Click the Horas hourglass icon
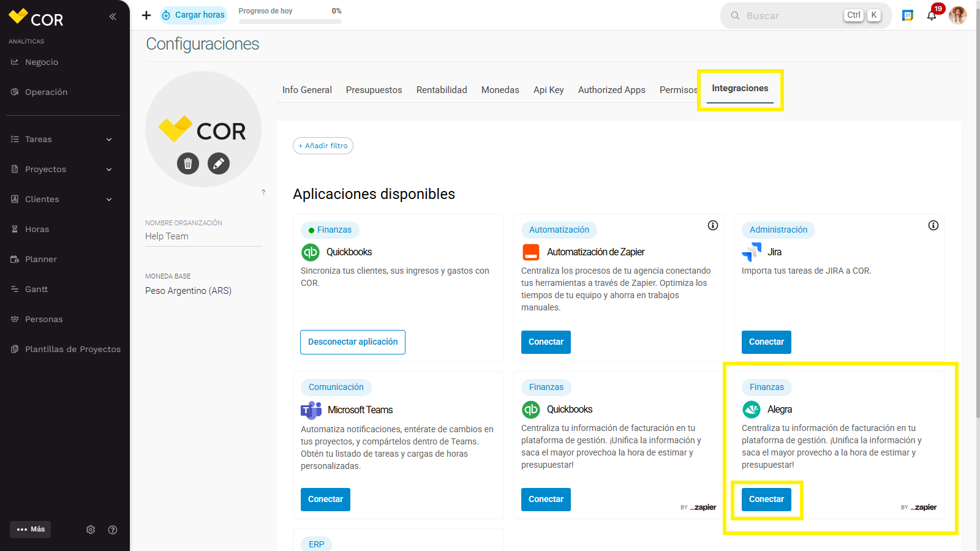 point(15,229)
